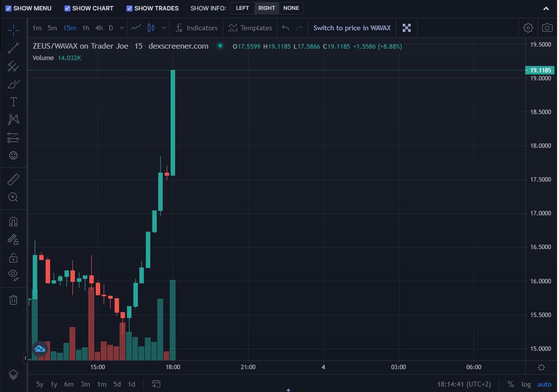Select the Text annotation tool
Screen dimensions: 559x392
tap(13, 102)
